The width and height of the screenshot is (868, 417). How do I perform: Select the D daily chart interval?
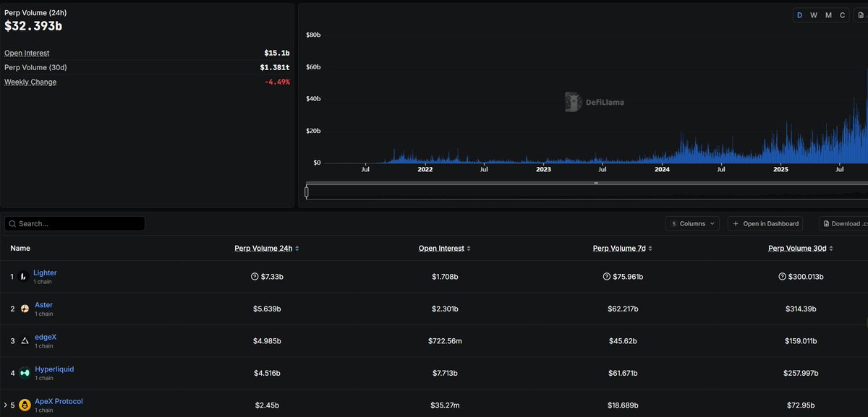click(800, 15)
